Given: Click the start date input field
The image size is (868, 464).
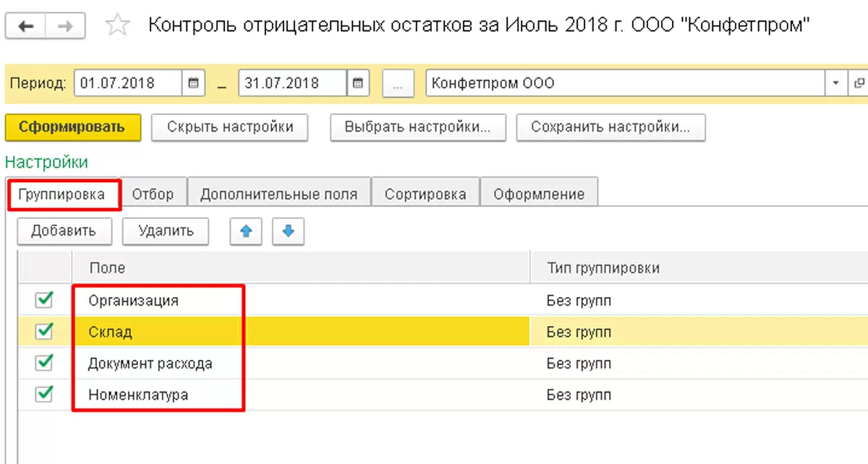Looking at the screenshot, I should click(x=128, y=83).
